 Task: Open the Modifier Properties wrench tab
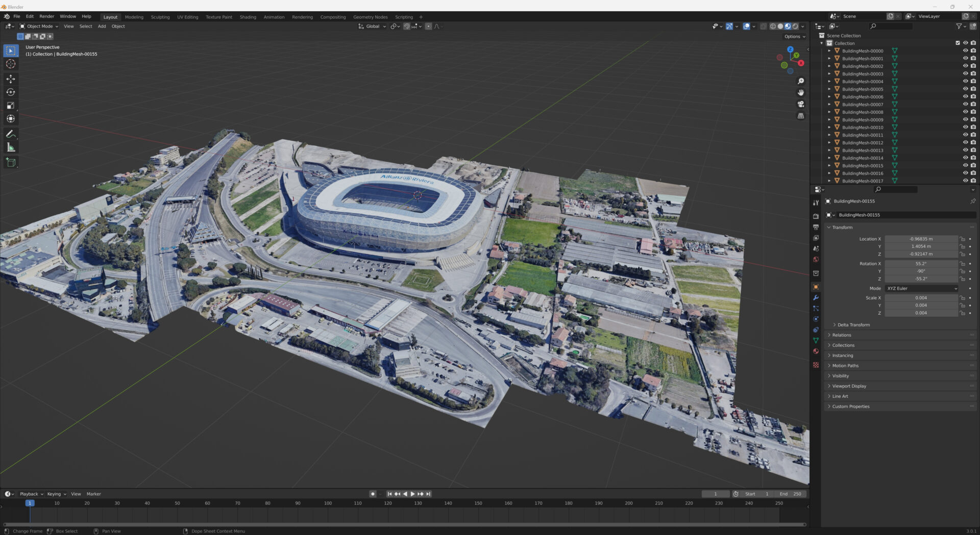816,297
